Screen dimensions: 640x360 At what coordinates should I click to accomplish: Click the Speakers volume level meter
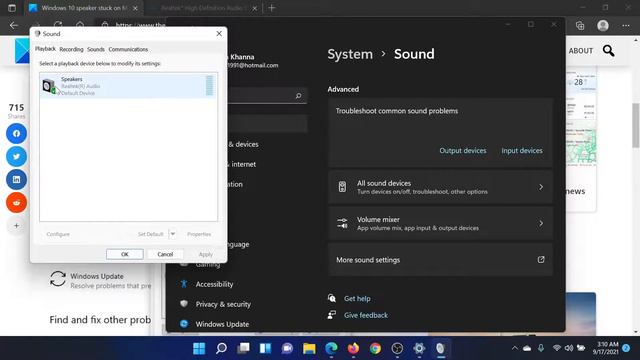tap(209, 85)
